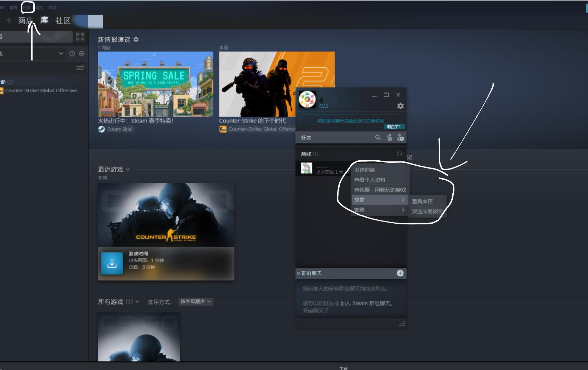Expand the 所有游戏 collection dropdown
Image resolution: width=588 pixels, height=370 pixels.
pos(137,302)
